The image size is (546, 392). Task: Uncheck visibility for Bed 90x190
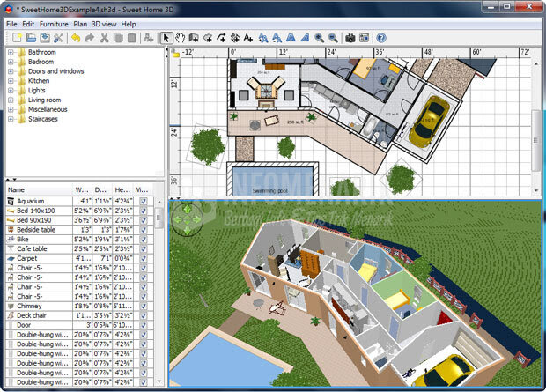coord(144,220)
